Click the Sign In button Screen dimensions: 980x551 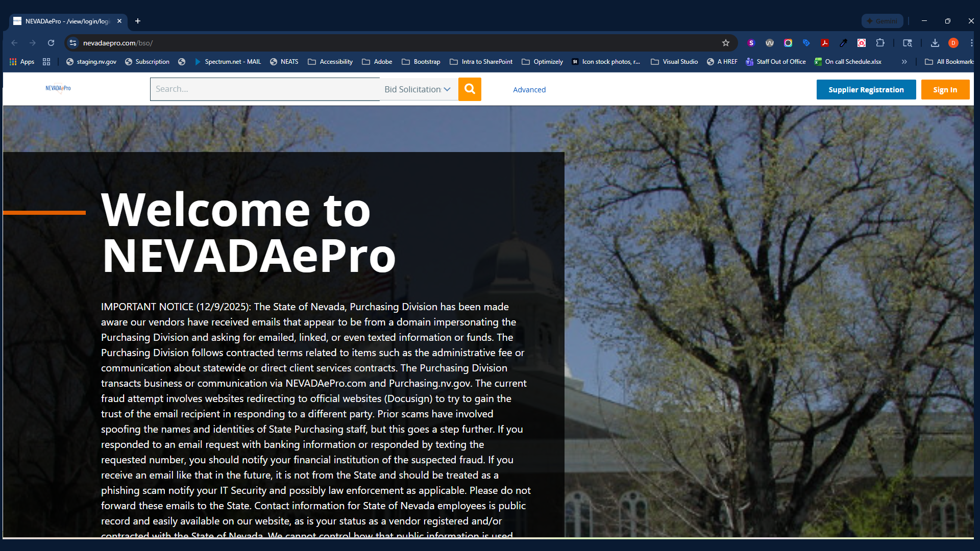pos(945,90)
